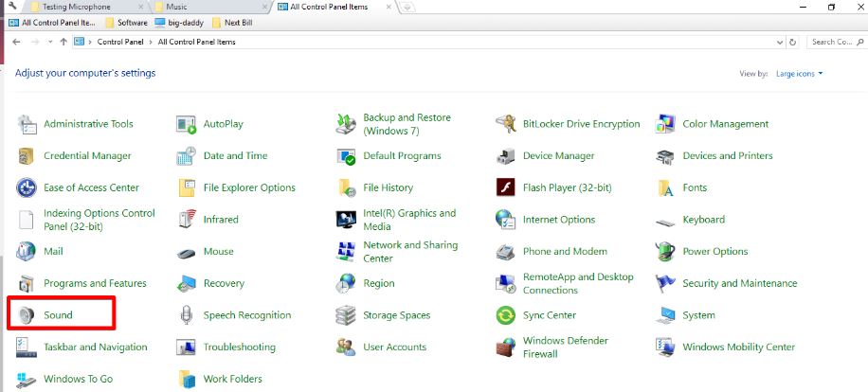Click the Software bookmark folder
This screenshot has height=392, width=868.
126,23
